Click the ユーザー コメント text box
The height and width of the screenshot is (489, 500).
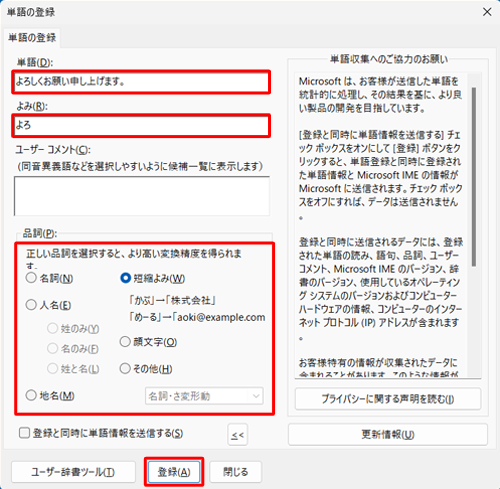pyautogui.click(x=142, y=196)
